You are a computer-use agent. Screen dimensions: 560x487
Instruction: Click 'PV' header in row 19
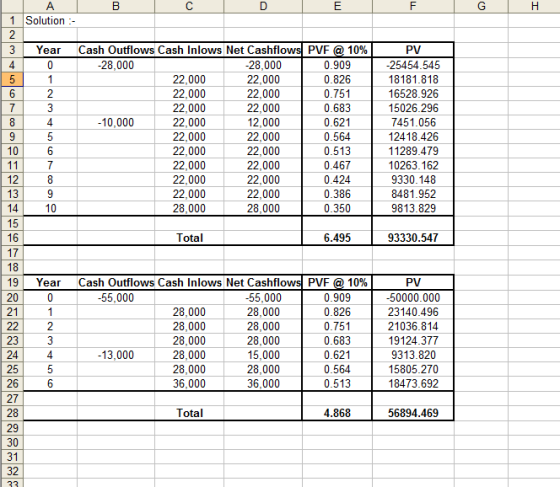[413, 282]
